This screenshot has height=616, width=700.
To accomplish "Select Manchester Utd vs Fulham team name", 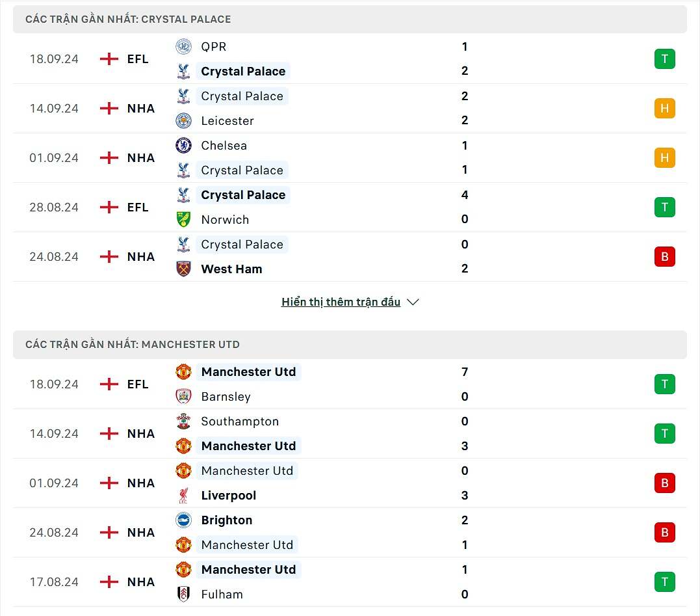I will pyautogui.click(x=248, y=569).
